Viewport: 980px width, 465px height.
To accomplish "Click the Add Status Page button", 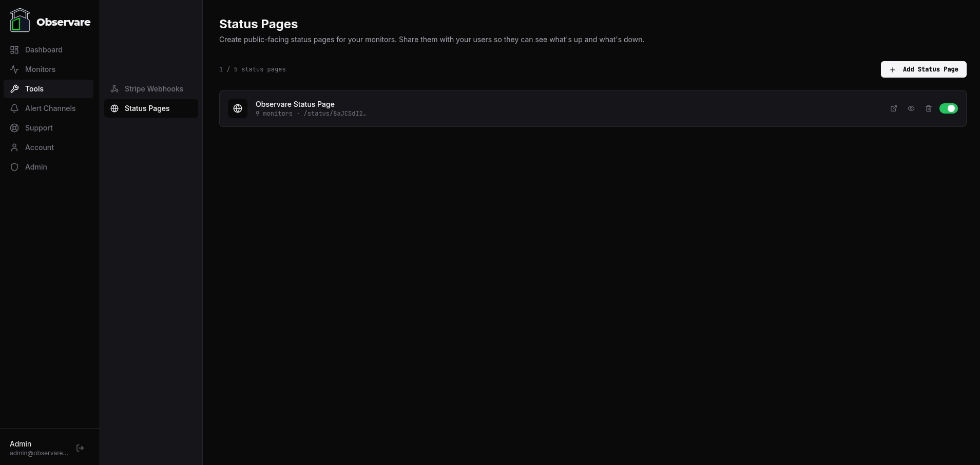I will (923, 69).
